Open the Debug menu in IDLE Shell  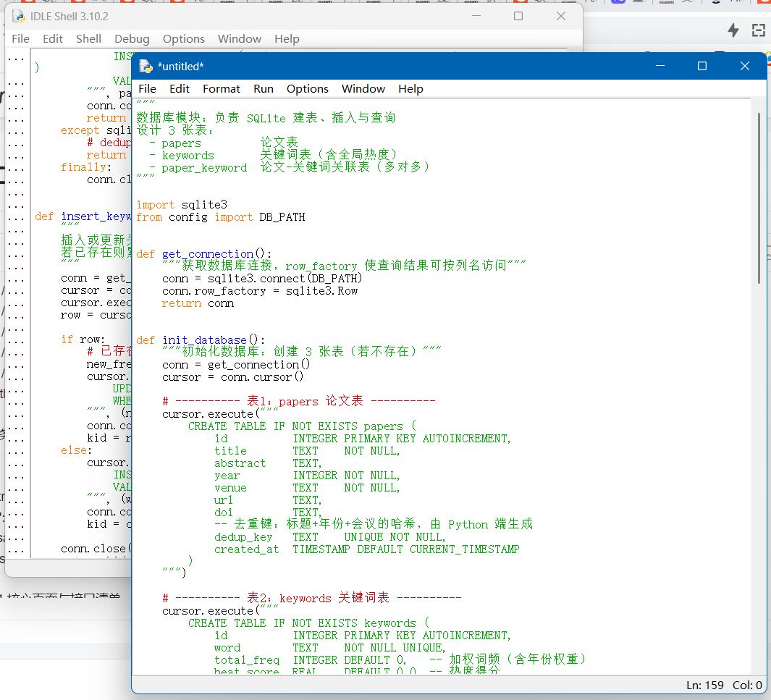click(132, 39)
